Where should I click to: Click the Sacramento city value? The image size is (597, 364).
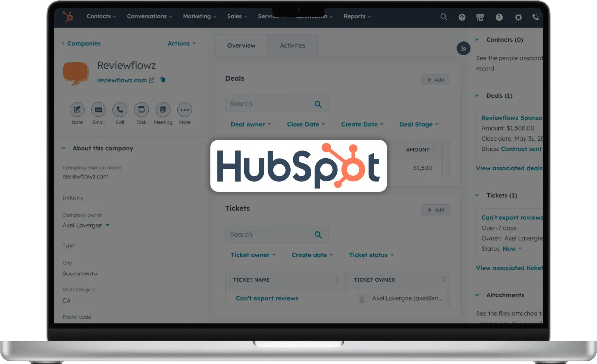tap(80, 273)
